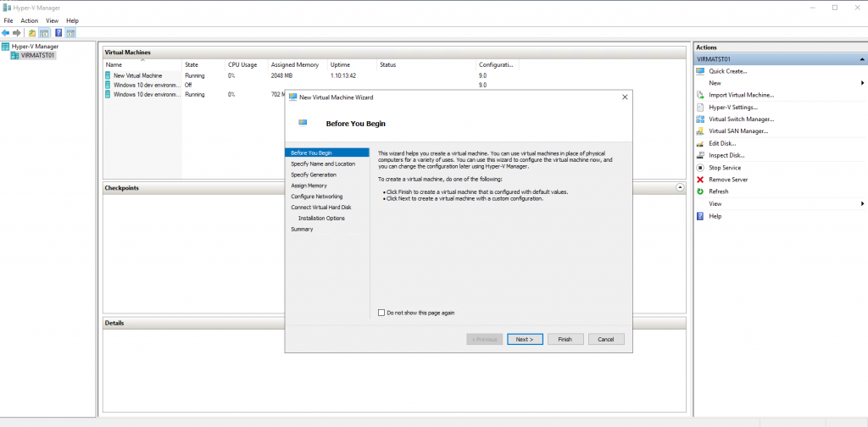Click the New Virtual Machine row icon

(x=108, y=75)
